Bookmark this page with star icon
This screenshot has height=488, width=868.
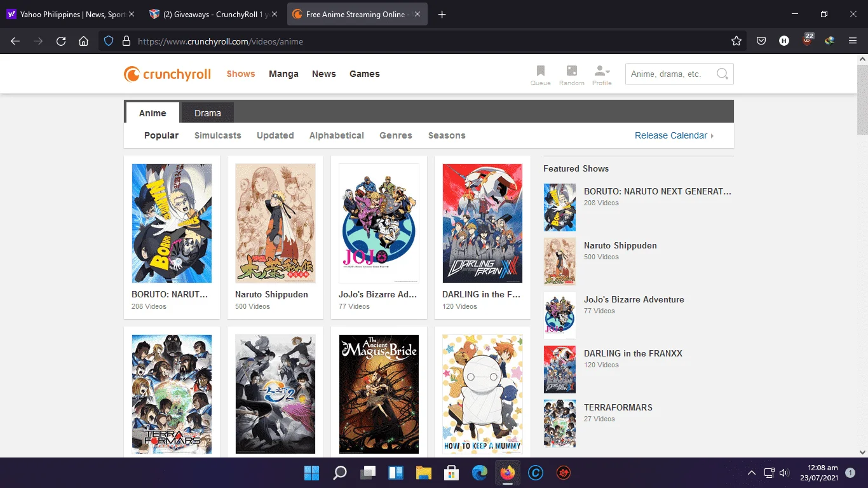(x=736, y=41)
